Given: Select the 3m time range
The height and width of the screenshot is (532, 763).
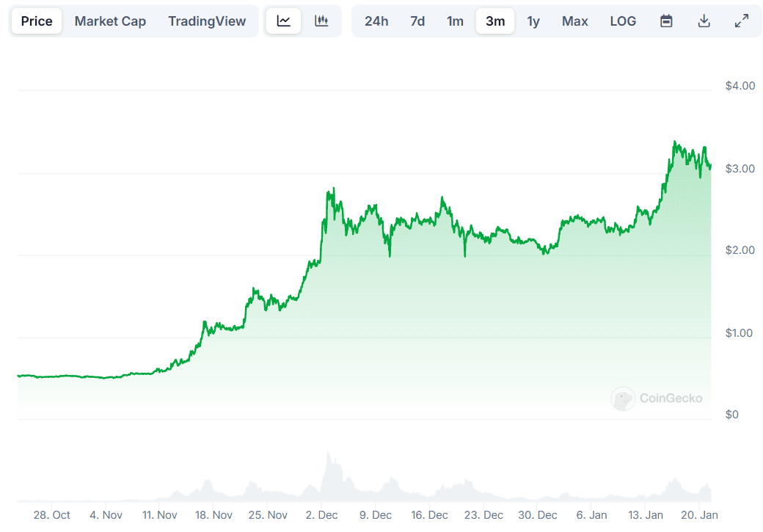Looking at the screenshot, I should [495, 21].
